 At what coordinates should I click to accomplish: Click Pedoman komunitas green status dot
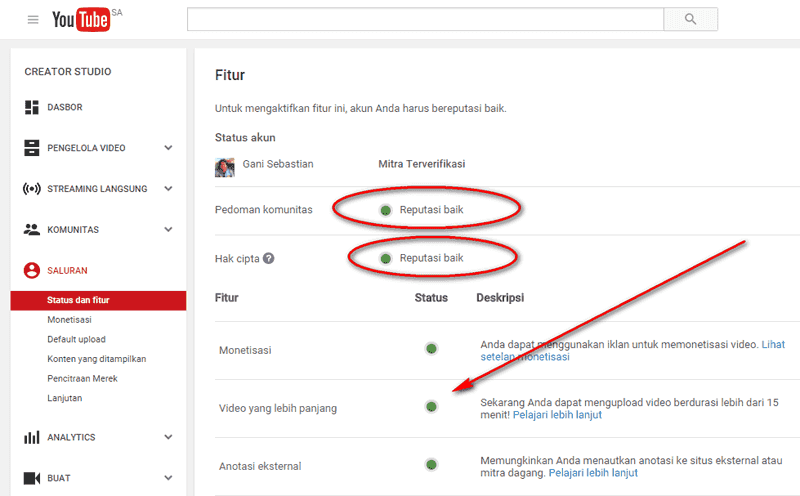(386, 210)
